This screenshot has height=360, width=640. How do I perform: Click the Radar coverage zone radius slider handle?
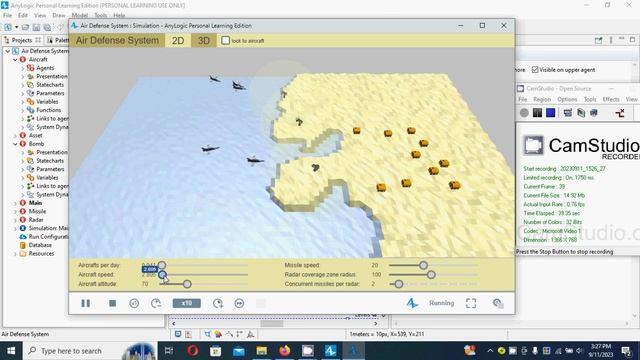pos(431,275)
